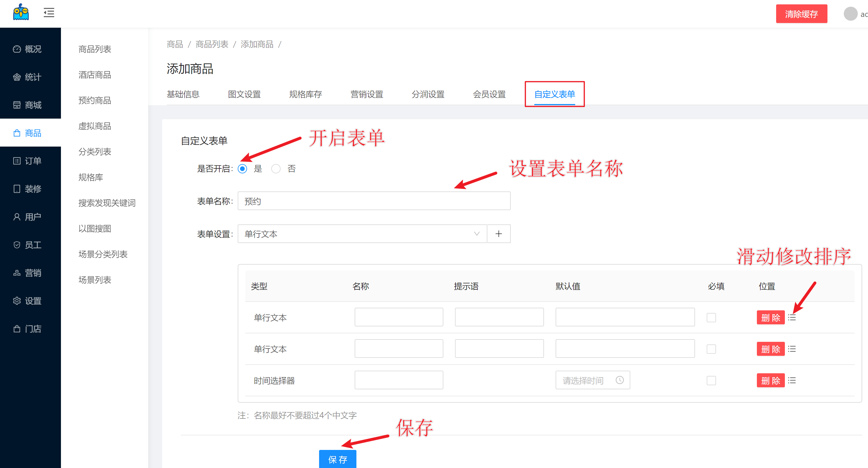868x468 pixels.
Task: Click the plus icon next to 表单设置
Action: pyautogui.click(x=498, y=234)
